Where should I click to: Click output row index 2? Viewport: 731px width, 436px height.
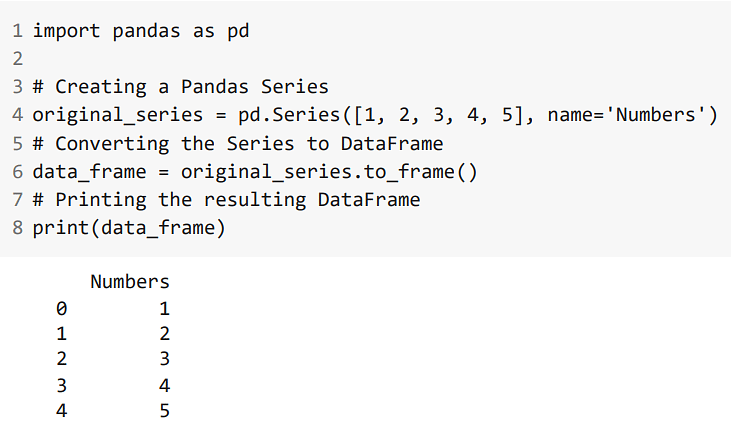(x=62, y=359)
